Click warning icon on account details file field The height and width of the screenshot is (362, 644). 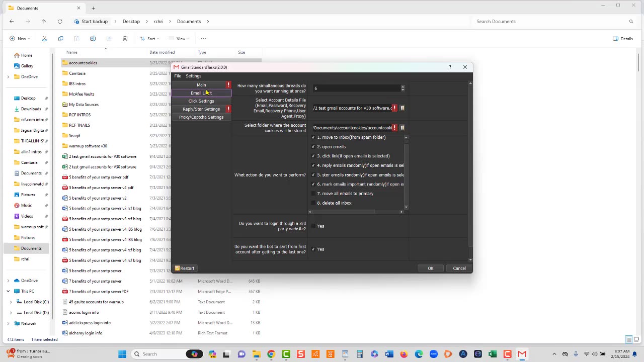click(x=394, y=108)
